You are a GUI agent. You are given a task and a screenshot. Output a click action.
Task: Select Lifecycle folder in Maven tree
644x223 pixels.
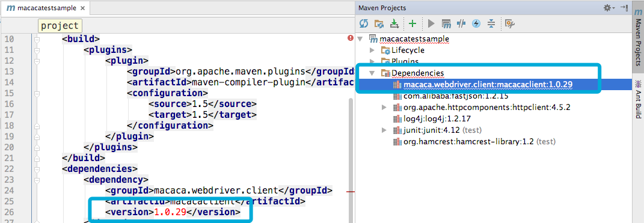pos(408,50)
